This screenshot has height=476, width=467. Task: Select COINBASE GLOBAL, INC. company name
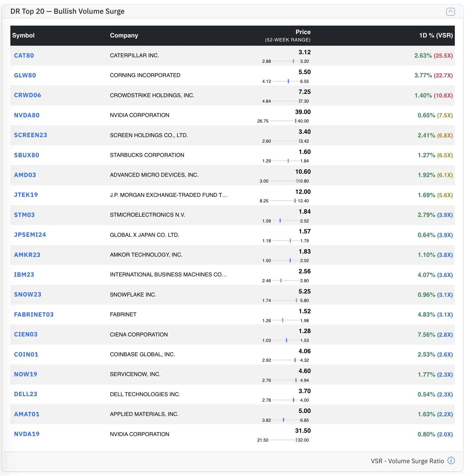142,354
